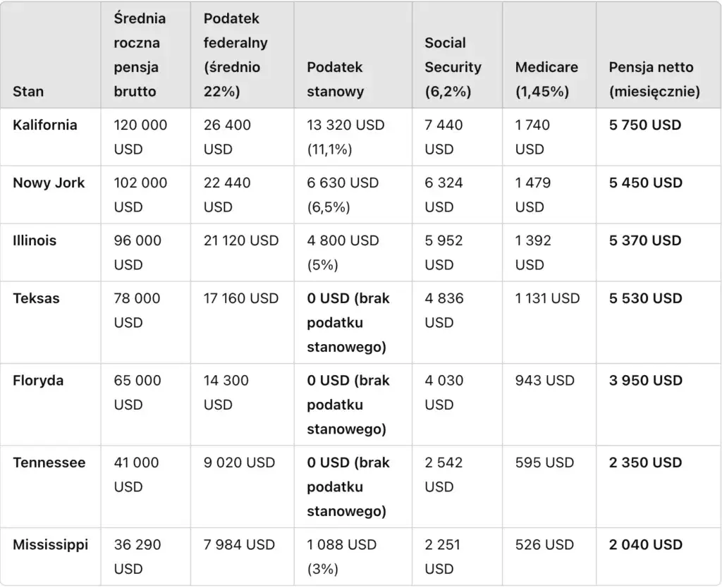Image resolution: width=722 pixels, height=588 pixels.
Task: Click the 9 020 USD federal tax cell
Action: click(x=239, y=463)
